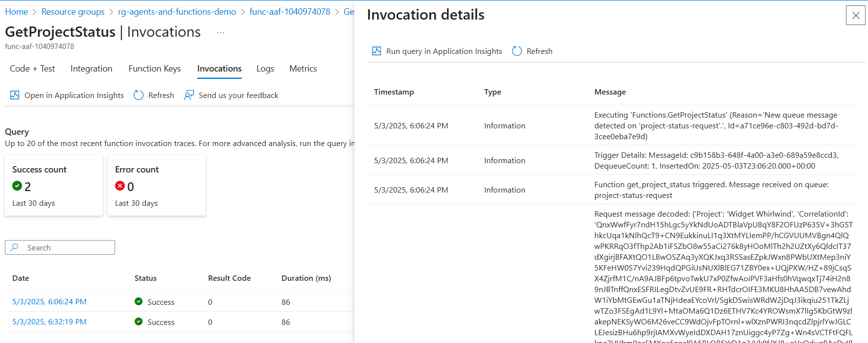Screen dimensions: 868x343
Task: Open func-aaf-1040974078 breadcrumb link
Action: pos(290,12)
